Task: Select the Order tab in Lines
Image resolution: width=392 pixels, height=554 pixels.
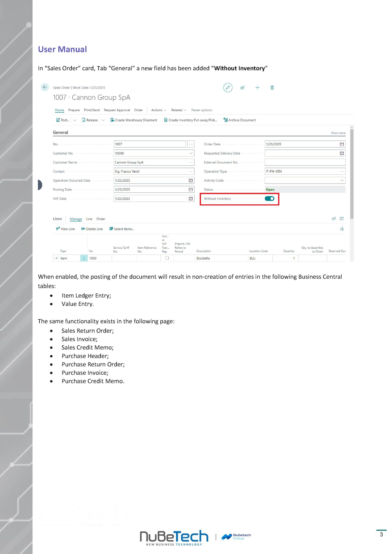Action: pyautogui.click(x=101, y=219)
